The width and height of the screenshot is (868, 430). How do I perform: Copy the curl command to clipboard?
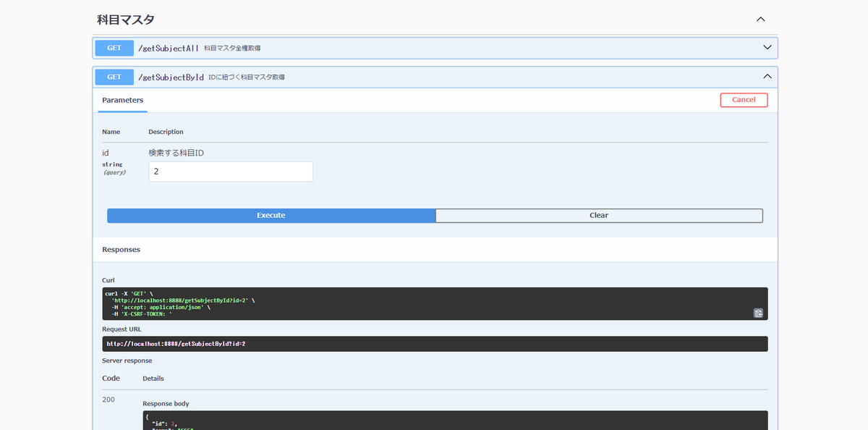click(x=758, y=313)
